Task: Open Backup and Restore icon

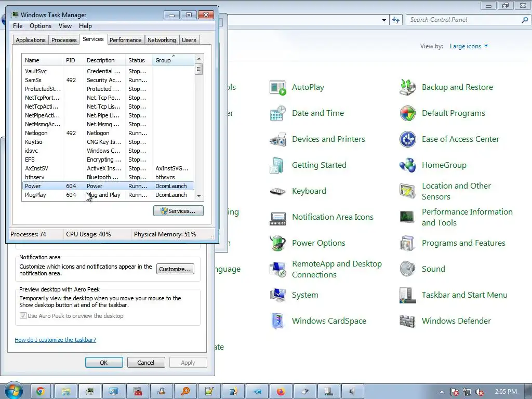Action: coord(407,87)
